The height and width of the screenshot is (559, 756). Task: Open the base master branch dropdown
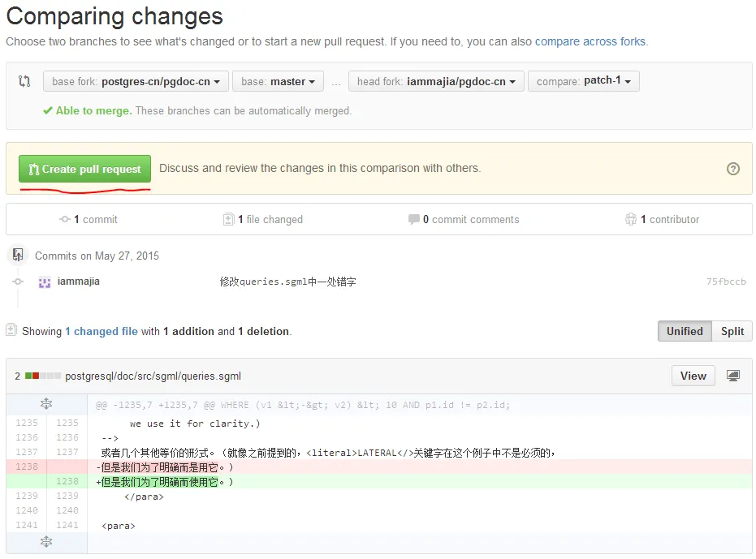click(x=278, y=81)
